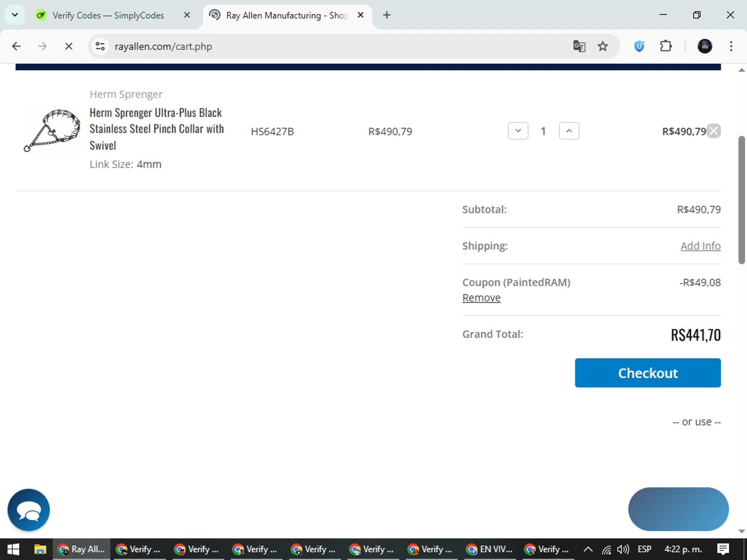Stop loading the page

69,46
